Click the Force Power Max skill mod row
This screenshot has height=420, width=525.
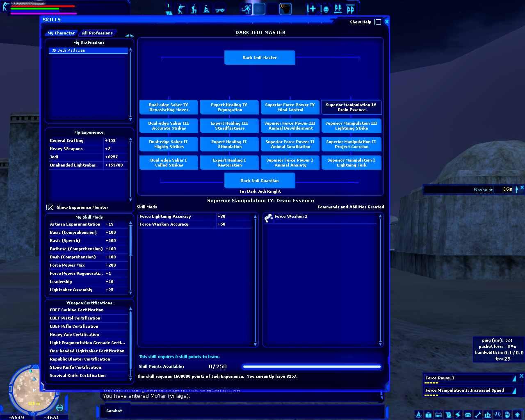click(88, 265)
